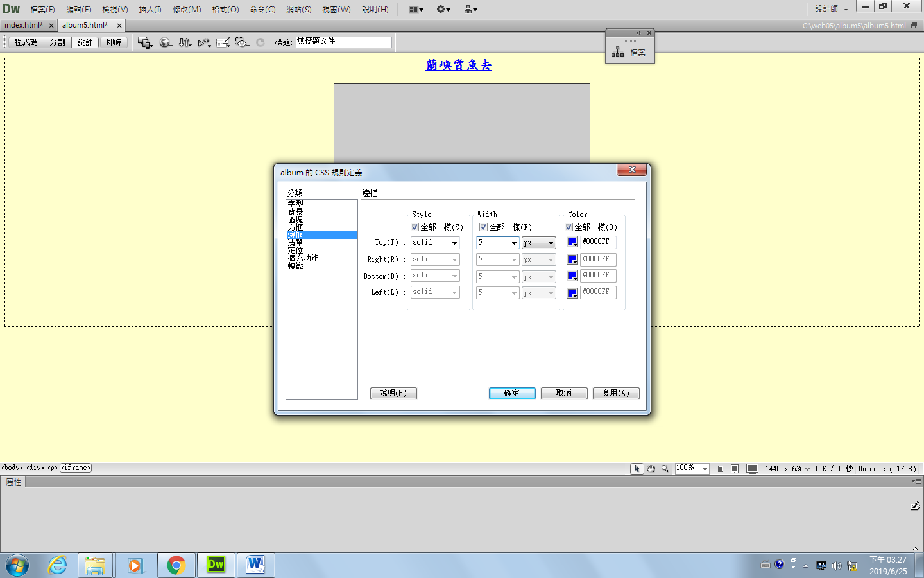This screenshot has height=578, width=924.
Task: Select the Zoom magnifier tool in status bar
Action: (665, 469)
